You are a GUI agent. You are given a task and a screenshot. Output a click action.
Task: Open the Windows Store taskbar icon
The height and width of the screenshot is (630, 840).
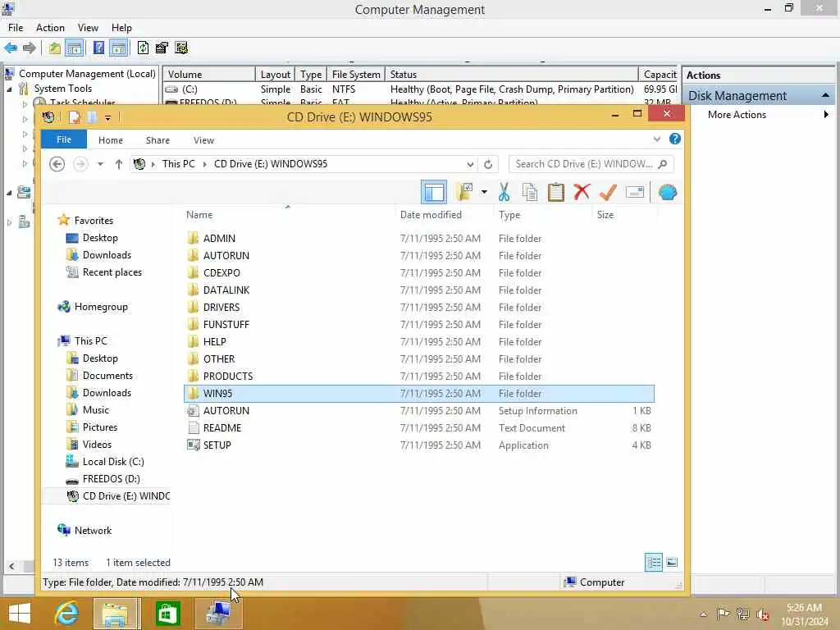click(167, 613)
